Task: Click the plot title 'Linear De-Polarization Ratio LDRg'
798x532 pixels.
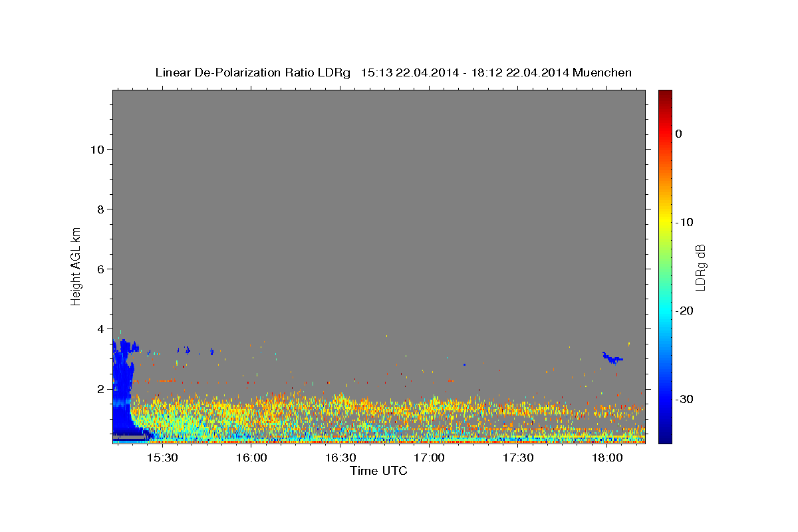Action: click(253, 72)
